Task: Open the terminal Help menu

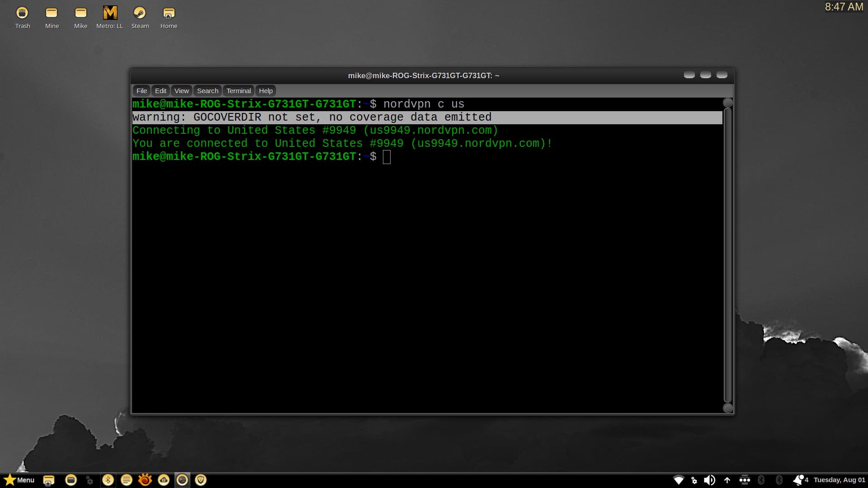Action: (x=265, y=91)
